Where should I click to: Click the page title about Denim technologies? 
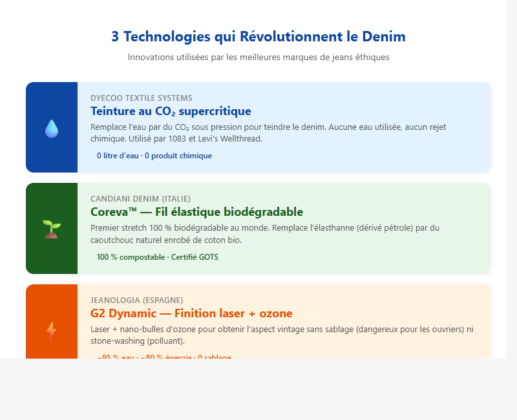coord(258,36)
